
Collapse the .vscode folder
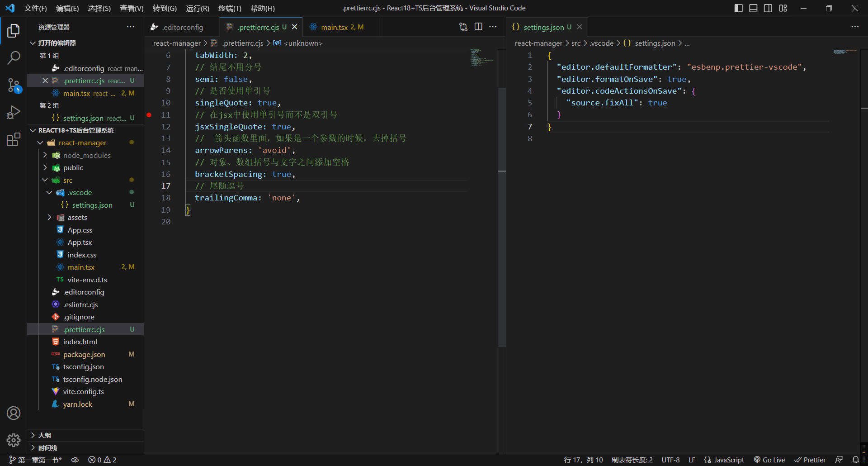(x=49, y=192)
